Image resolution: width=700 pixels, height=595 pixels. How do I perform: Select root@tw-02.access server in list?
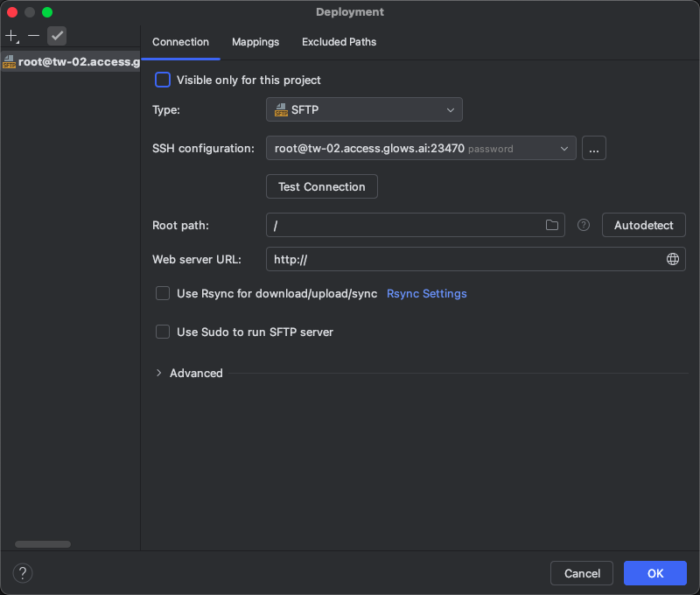[x=71, y=61]
